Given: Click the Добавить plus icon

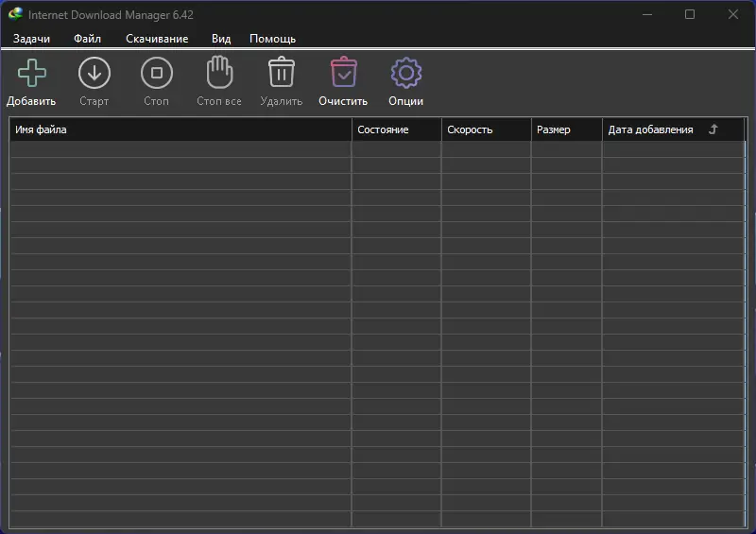Looking at the screenshot, I should (32, 73).
